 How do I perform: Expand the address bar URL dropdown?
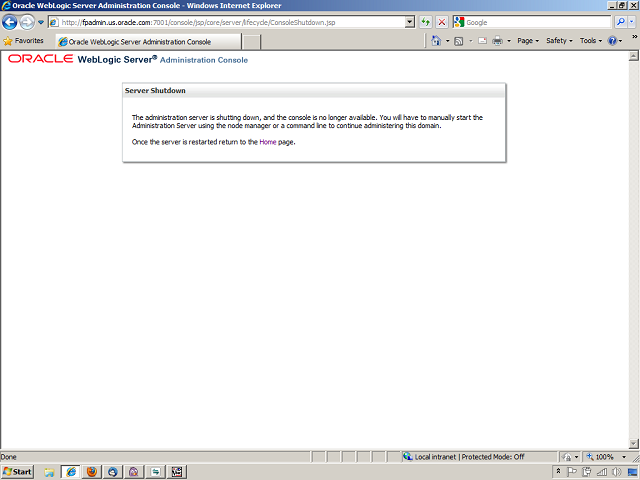(x=410, y=22)
